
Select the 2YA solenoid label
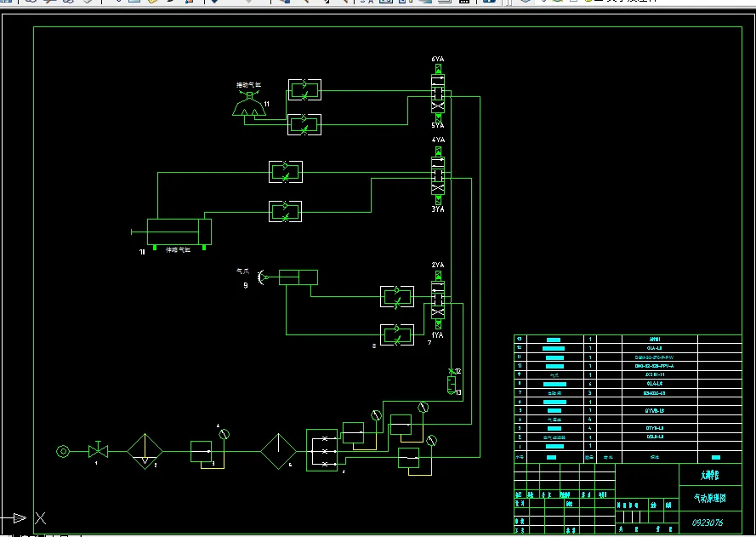coord(438,265)
